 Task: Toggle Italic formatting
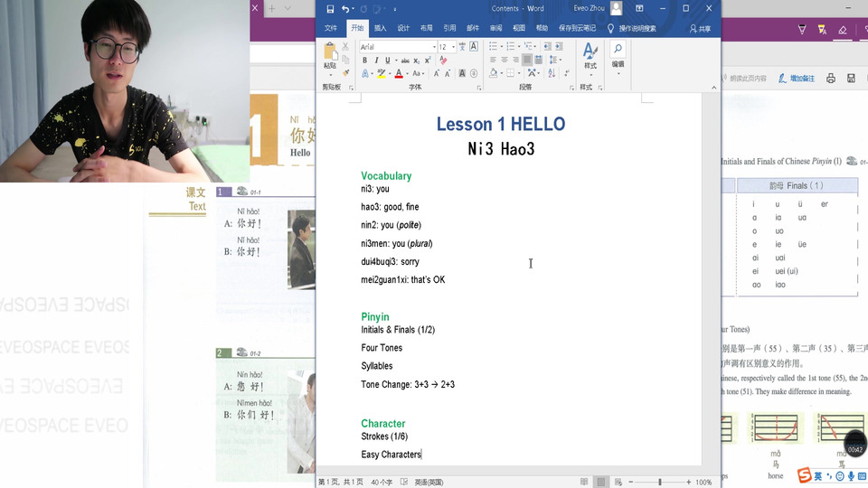[376, 61]
